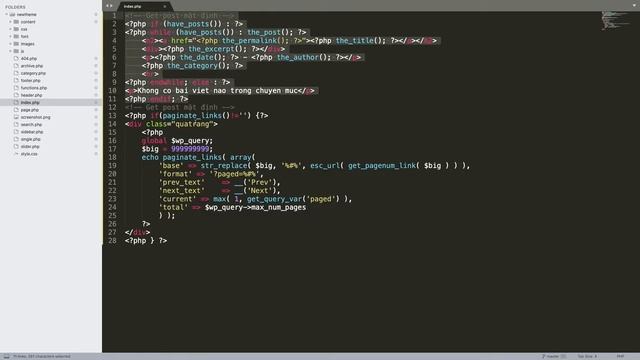
Task: Click the 404.php file icon
Action: coord(16,58)
